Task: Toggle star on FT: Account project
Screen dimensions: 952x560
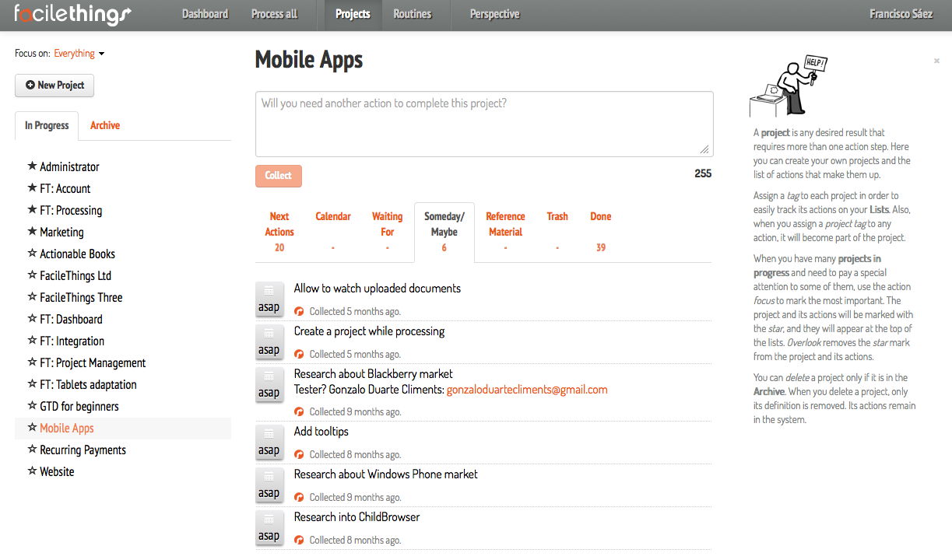Action: pos(32,188)
